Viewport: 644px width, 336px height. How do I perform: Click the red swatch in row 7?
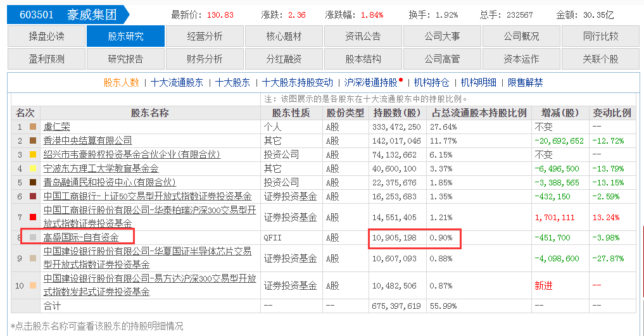click(33, 216)
